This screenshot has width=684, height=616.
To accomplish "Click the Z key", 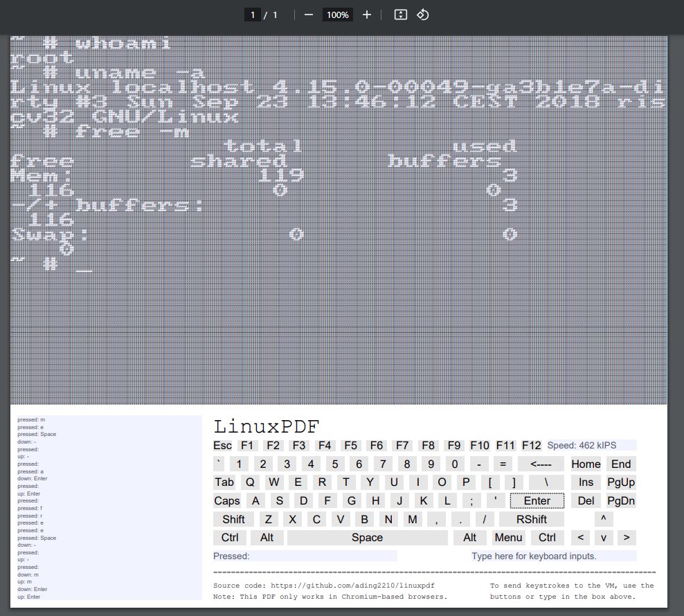I will 269,519.
